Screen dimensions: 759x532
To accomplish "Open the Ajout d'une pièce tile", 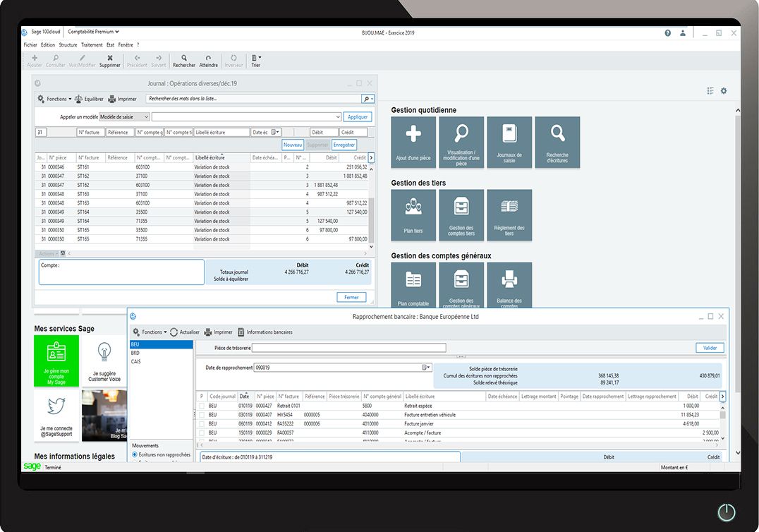I will (413, 141).
